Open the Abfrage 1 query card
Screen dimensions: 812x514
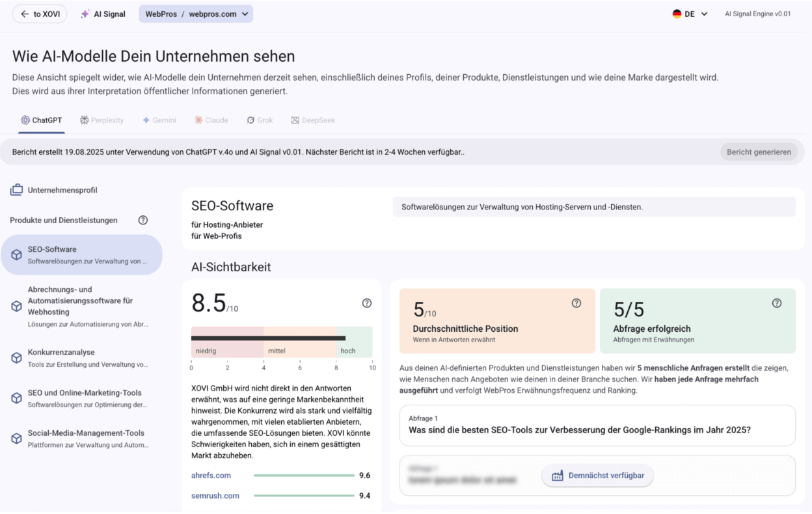coord(597,426)
